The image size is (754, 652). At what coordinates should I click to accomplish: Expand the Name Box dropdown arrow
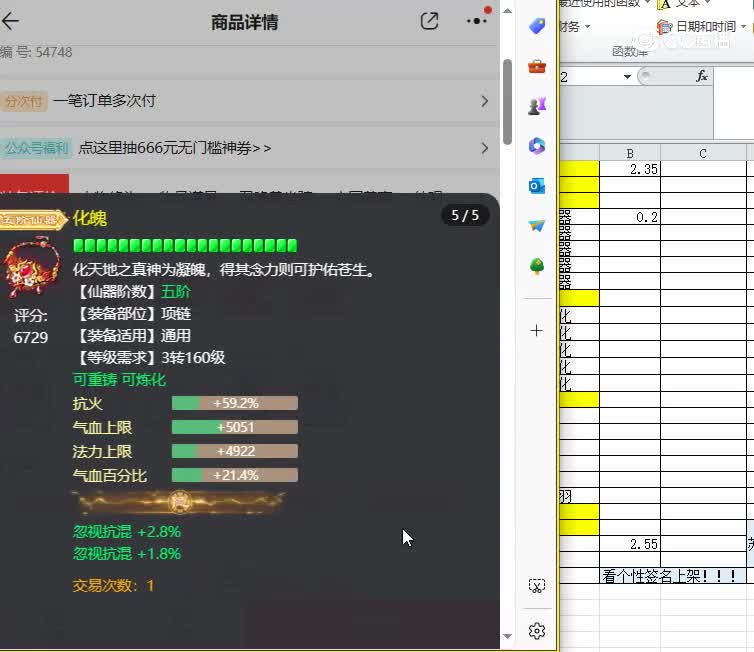pos(627,76)
